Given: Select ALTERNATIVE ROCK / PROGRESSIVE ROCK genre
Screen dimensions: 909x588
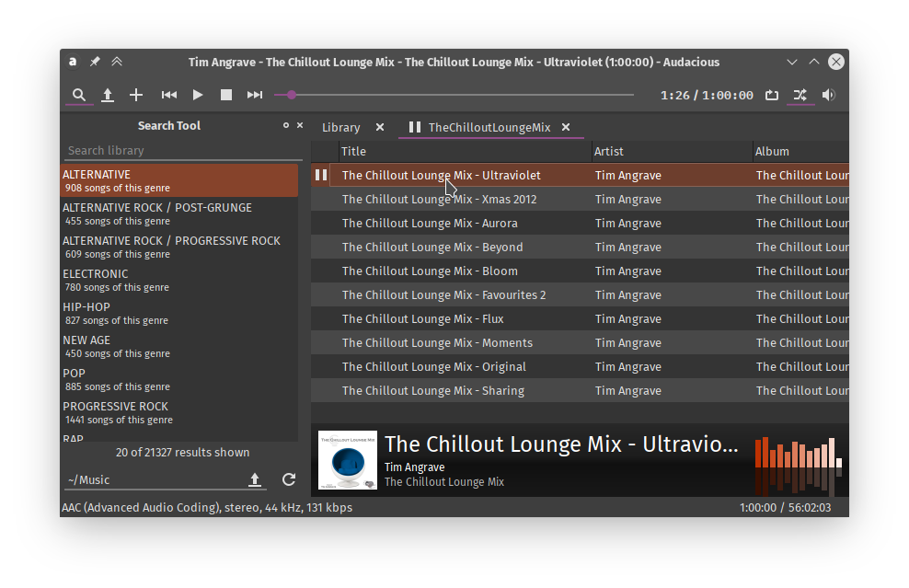Looking at the screenshot, I should click(179, 247).
